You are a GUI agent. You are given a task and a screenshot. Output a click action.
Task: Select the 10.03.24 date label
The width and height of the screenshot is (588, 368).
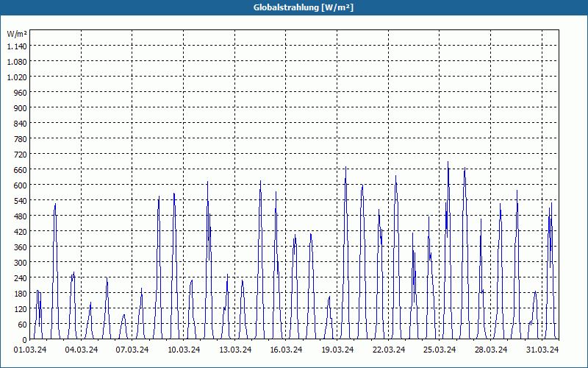coord(184,350)
